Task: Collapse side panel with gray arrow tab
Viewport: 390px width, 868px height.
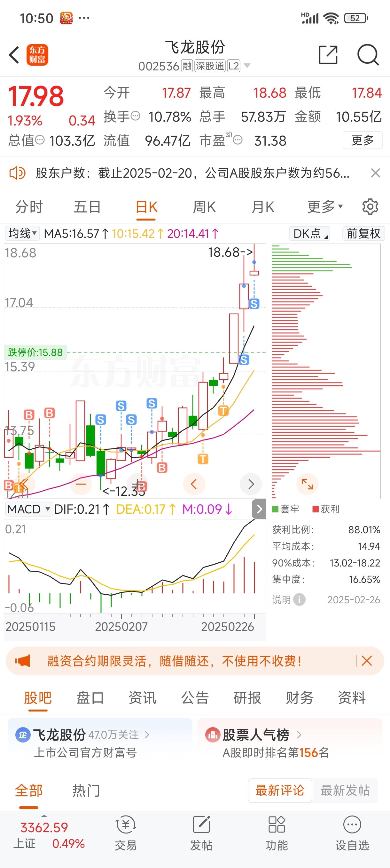Action: 259,509
